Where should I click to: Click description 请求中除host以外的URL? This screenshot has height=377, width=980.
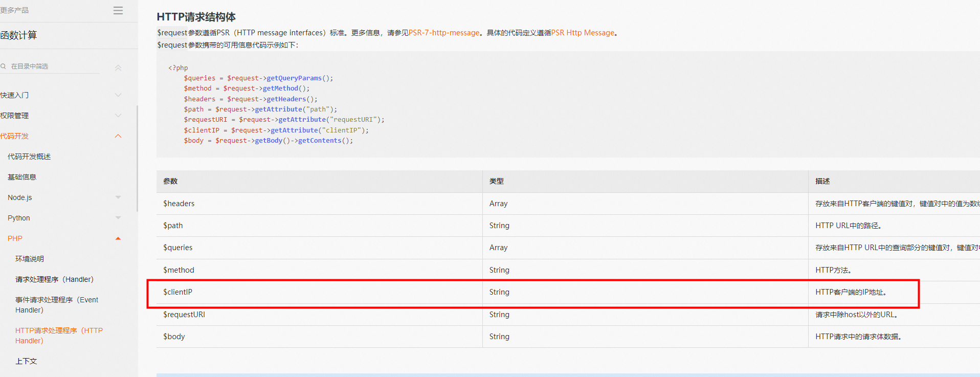857,315
